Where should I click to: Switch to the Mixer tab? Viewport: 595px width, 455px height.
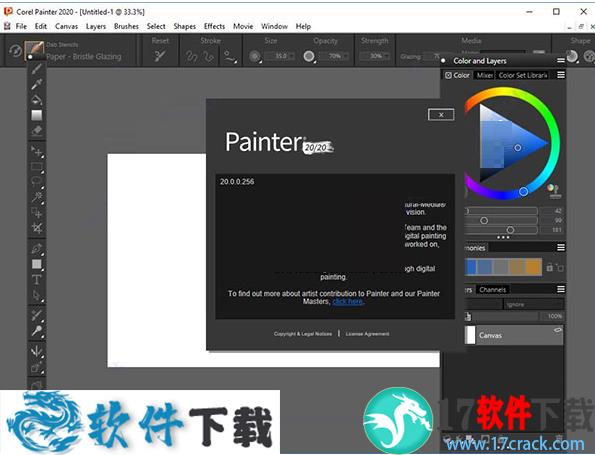tap(485, 75)
